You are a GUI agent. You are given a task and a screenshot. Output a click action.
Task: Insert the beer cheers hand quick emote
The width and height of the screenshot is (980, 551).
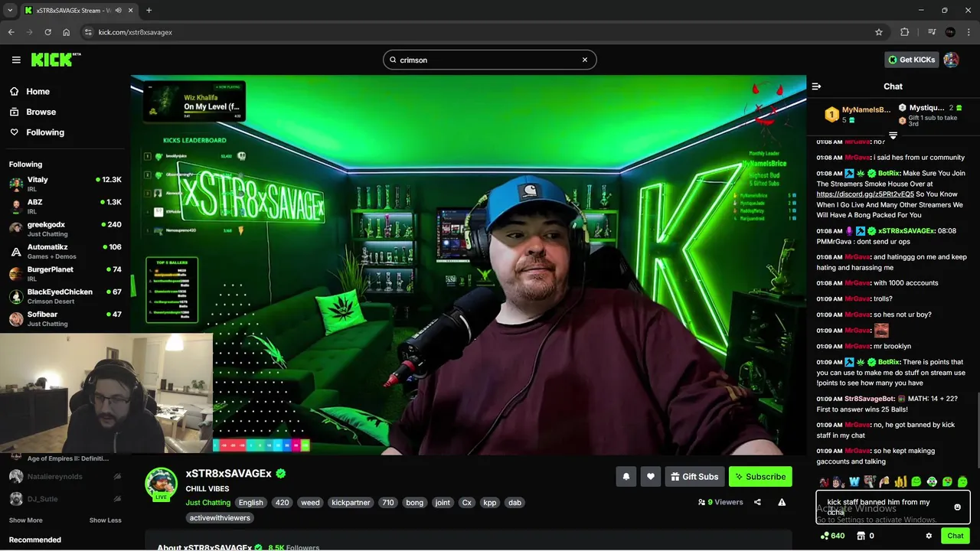[885, 482]
